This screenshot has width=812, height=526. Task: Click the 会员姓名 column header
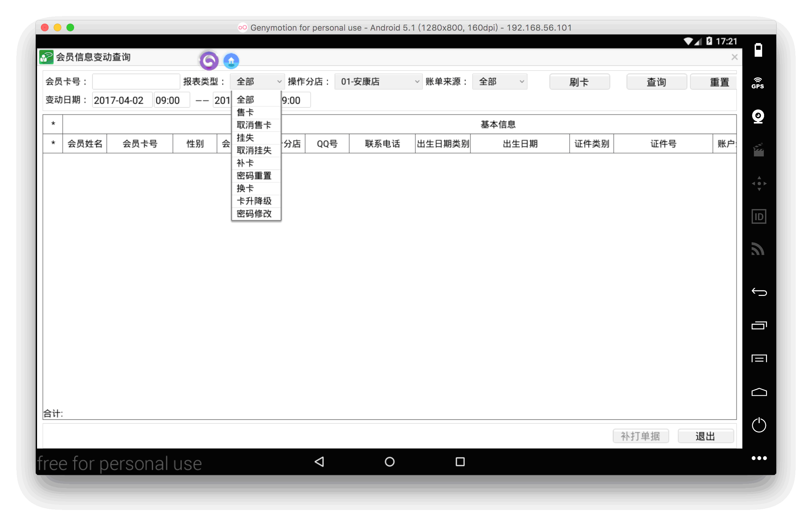pyautogui.click(x=85, y=144)
